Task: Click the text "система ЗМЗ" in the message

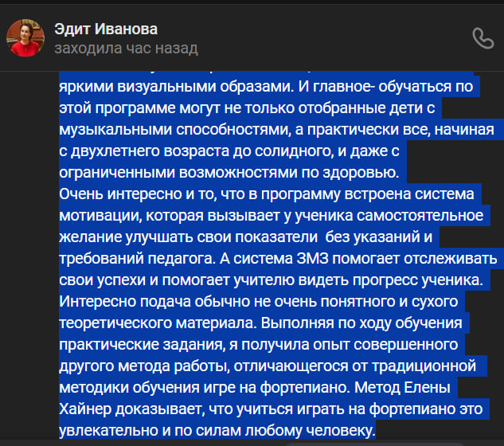Action: click(280, 259)
